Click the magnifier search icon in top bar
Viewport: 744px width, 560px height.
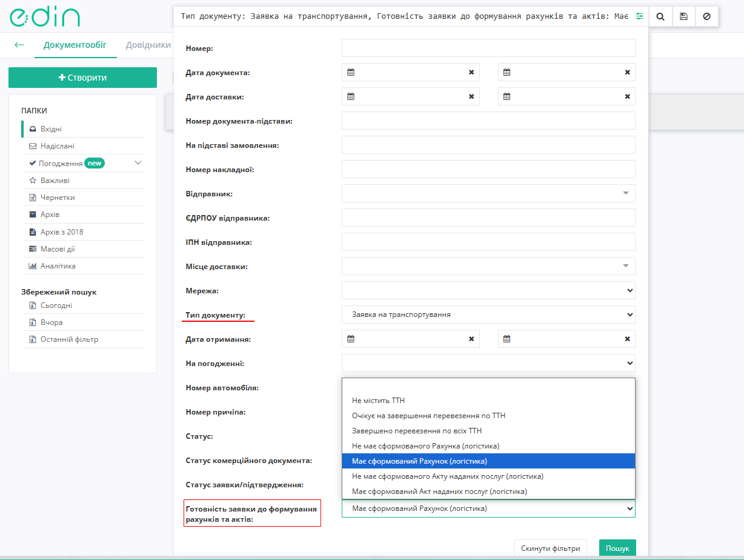660,17
